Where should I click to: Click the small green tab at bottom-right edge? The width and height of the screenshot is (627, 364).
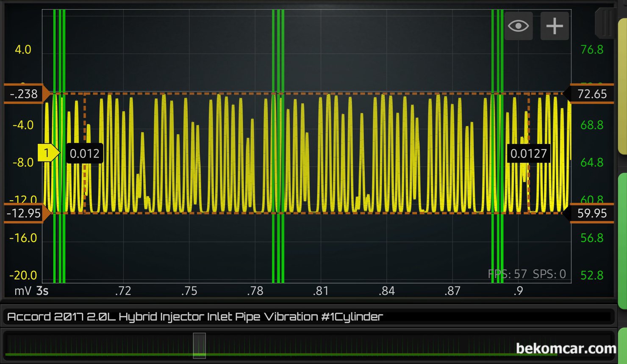[x=622, y=345]
